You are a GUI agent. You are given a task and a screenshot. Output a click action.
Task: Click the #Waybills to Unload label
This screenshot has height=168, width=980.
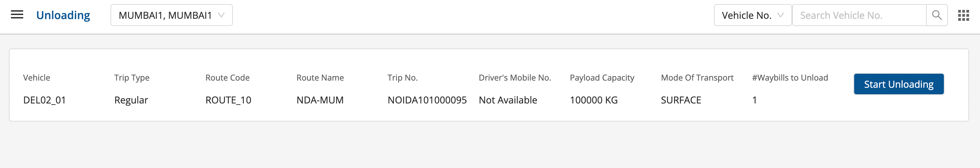(790, 78)
